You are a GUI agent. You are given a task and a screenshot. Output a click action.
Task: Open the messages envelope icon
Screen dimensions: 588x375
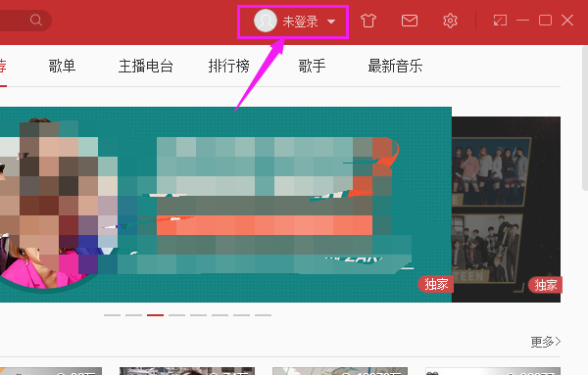(x=410, y=21)
